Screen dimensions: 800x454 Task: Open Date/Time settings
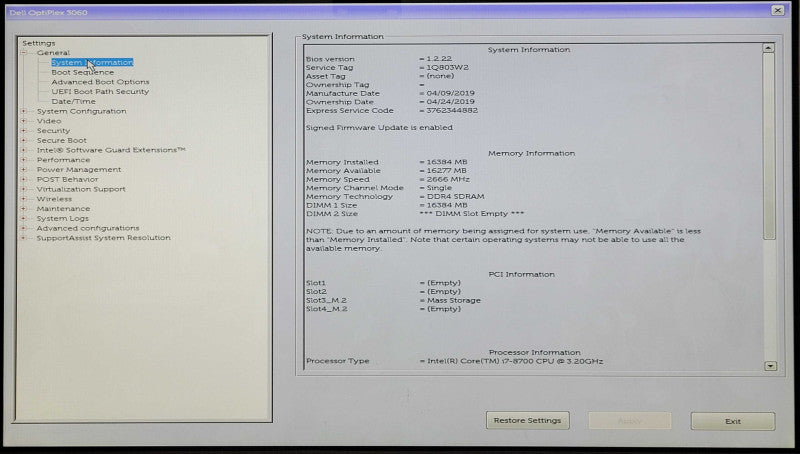click(73, 101)
